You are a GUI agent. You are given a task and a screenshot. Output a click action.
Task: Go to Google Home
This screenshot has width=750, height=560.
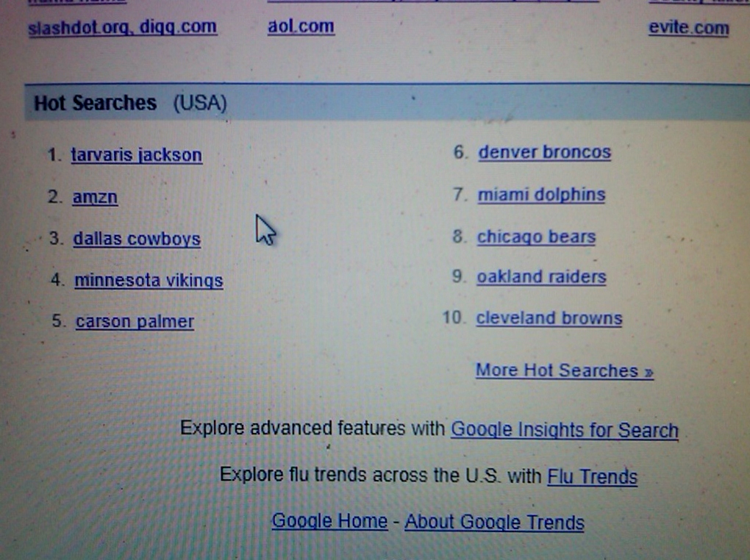(x=329, y=521)
